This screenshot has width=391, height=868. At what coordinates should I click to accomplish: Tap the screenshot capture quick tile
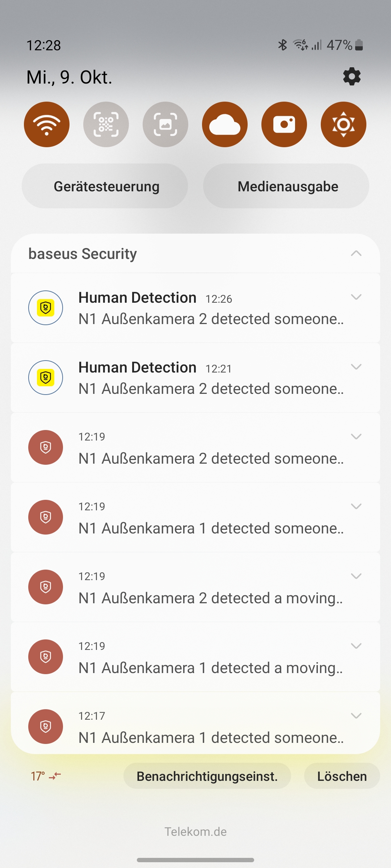[165, 124]
